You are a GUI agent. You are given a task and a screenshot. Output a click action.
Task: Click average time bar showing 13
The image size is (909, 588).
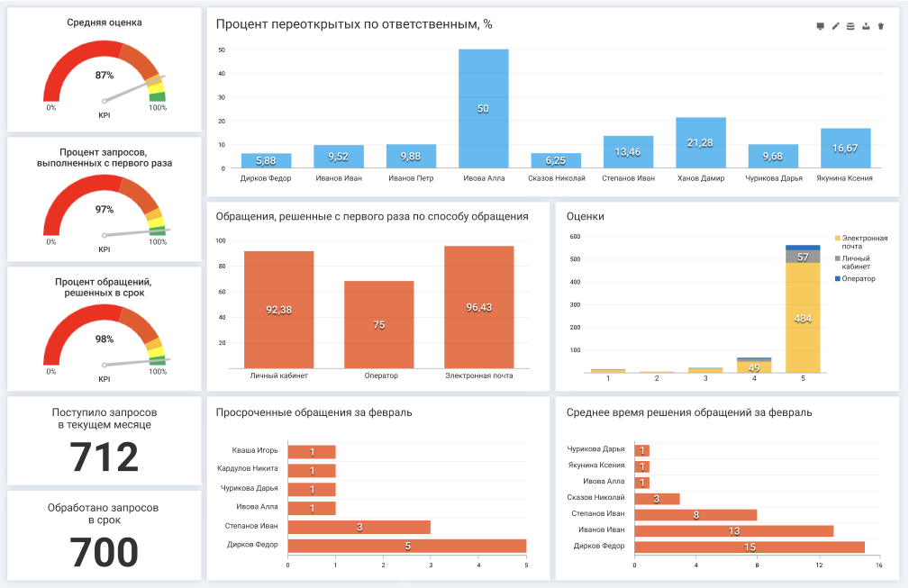click(734, 530)
